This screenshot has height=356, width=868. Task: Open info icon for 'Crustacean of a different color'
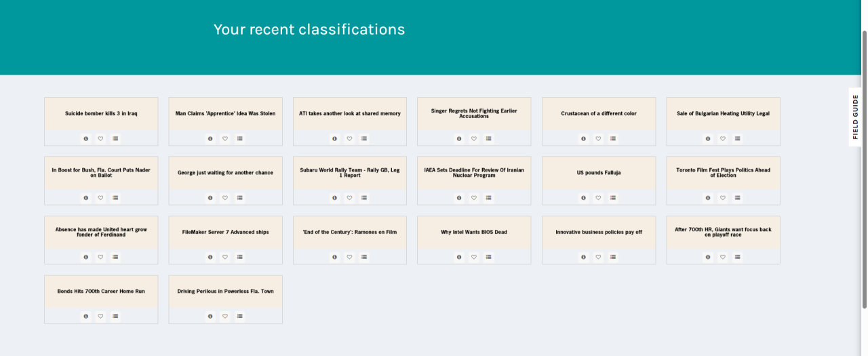pos(584,138)
